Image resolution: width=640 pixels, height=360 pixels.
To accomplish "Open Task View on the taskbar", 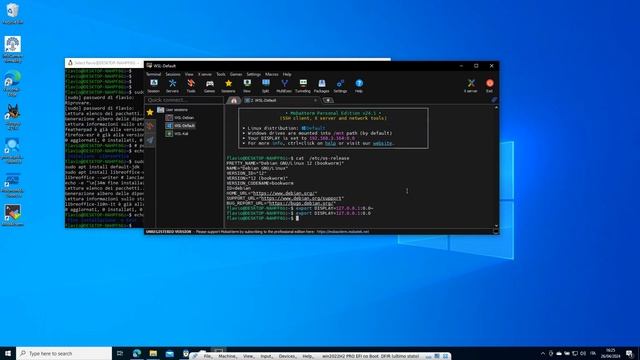I will [x=120, y=353].
